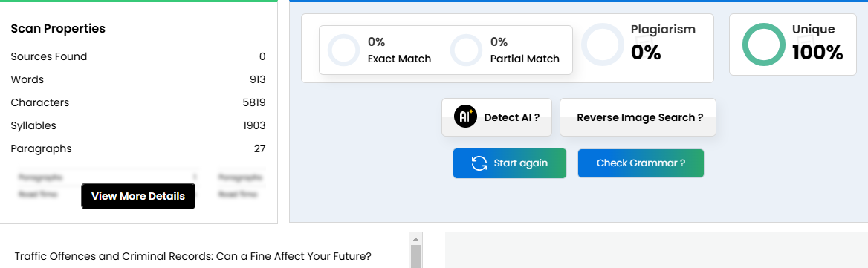Click the refresh arrows icon on Start again
The height and width of the screenshot is (268, 868).
click(x=479, y=163)
